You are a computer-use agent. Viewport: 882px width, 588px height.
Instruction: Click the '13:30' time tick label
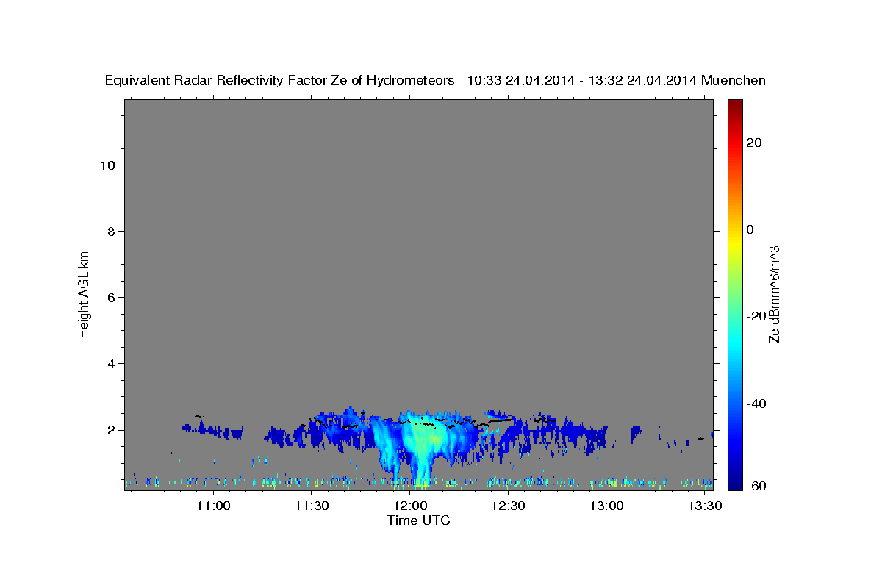point(706,506)
